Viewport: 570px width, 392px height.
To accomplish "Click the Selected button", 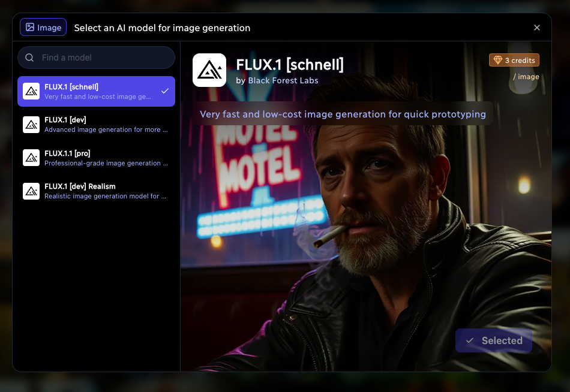I will tap(494, 340).
